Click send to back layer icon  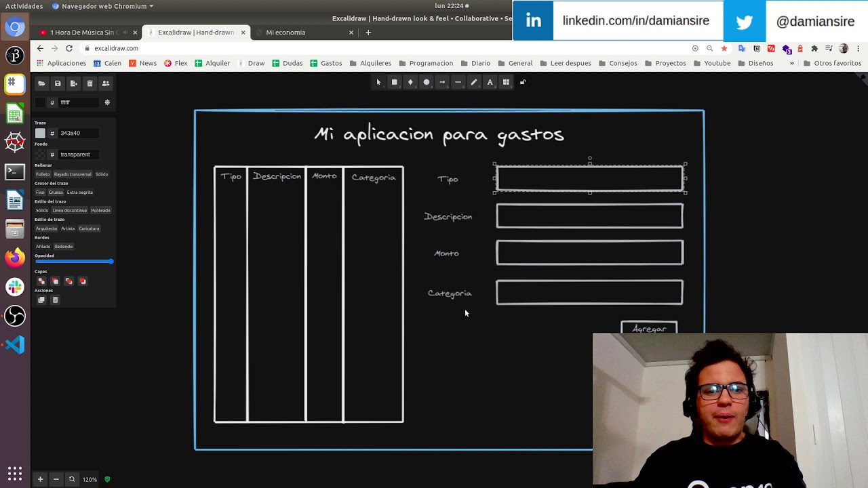pos(41,281)
